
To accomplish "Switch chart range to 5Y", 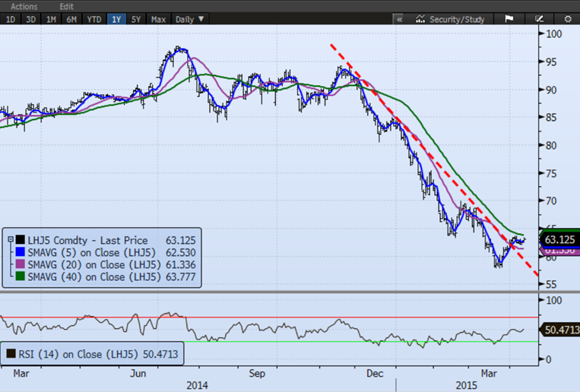I will [x=137, y=19].
